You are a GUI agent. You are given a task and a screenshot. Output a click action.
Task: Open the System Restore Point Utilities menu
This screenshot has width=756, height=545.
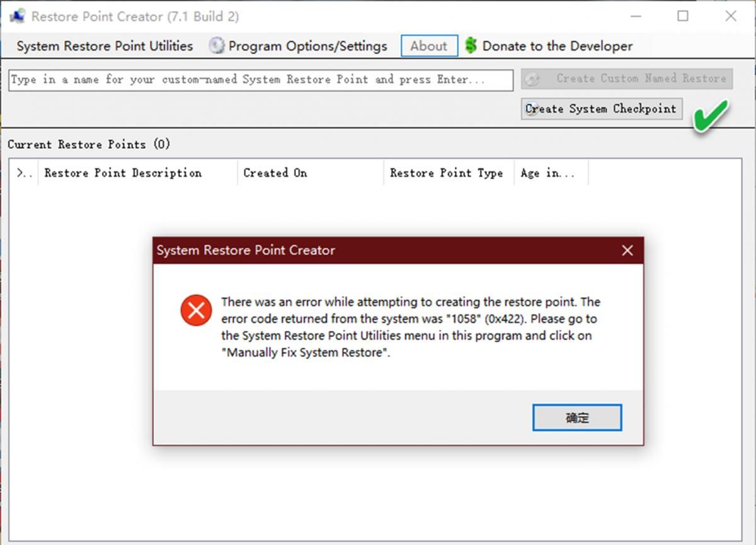(x=105, y=46)
